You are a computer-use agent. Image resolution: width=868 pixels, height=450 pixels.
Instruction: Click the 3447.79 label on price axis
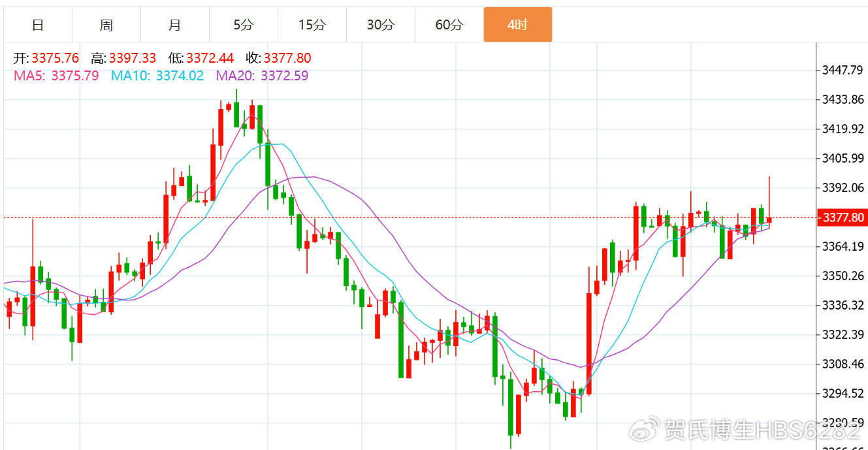point(842,71)
